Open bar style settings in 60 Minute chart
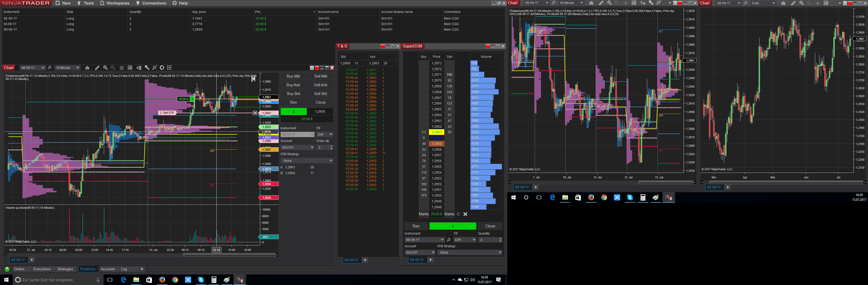868x285 pixels. point(591,3)
